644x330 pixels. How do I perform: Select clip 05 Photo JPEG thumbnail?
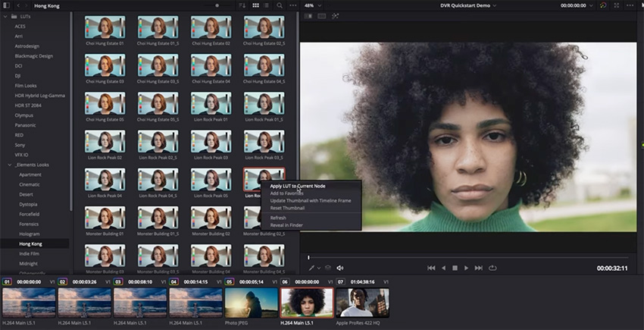point(251,303)
